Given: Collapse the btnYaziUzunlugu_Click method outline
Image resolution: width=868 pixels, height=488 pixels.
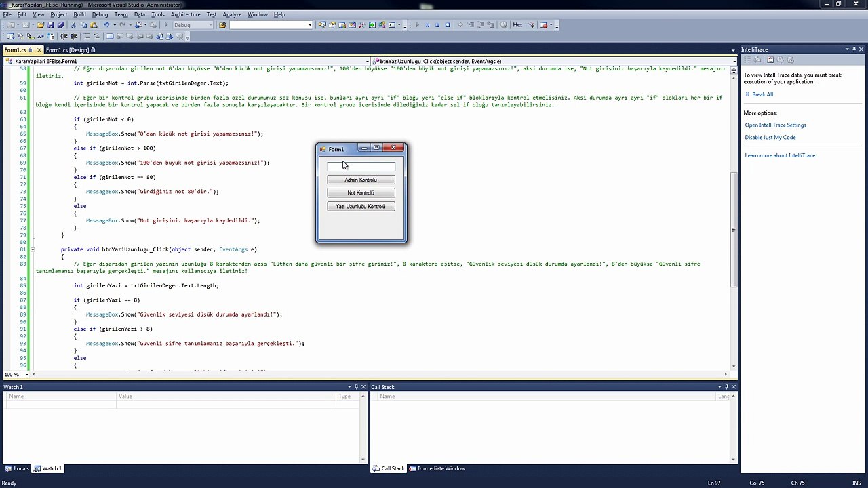Looking at the screenshot, I should coord(32,249).
